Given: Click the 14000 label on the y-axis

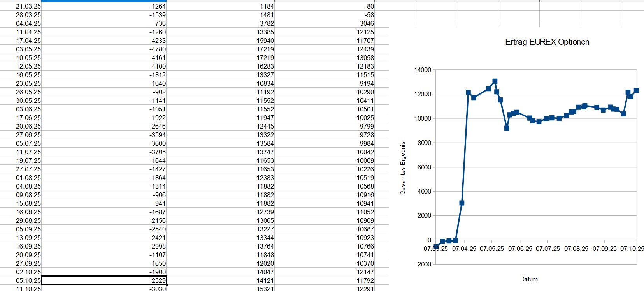Looking at the screenshot, I should point(423,70).
